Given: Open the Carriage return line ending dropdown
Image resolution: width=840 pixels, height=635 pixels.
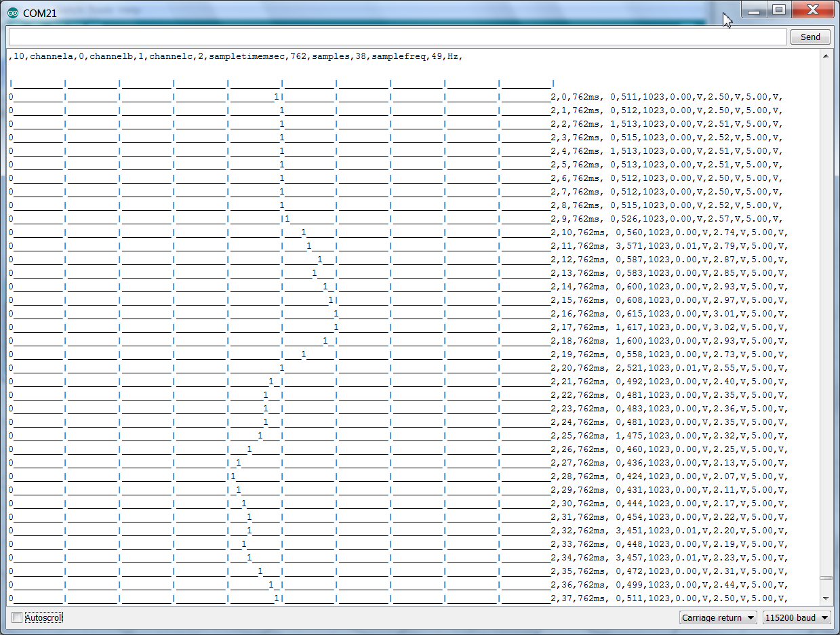Looking at the screenshot, I should (718, 617).
